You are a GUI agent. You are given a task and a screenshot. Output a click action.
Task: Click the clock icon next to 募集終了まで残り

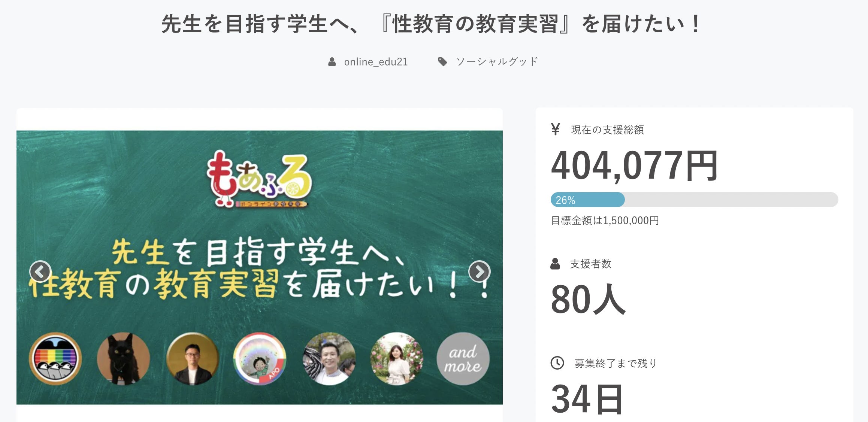pos(557,363)
